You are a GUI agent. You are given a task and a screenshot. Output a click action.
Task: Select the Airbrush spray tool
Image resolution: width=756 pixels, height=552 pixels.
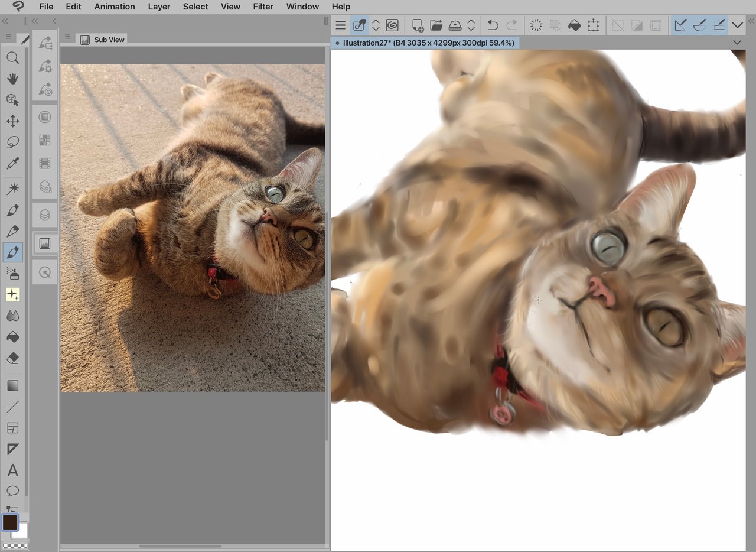12,273
